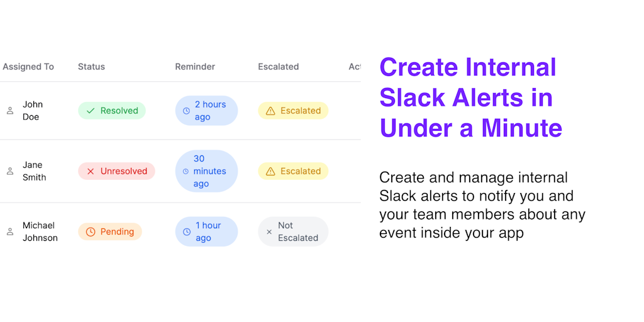Click the Create Internal Slack Alerts heading
The width and height of the screenshot is (644, 322).
pos(470,97)
